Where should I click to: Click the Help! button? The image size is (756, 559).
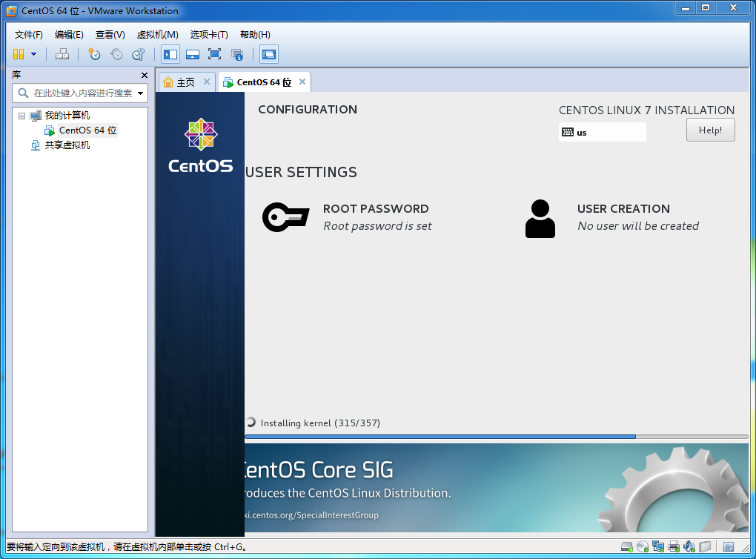point(710,130)
